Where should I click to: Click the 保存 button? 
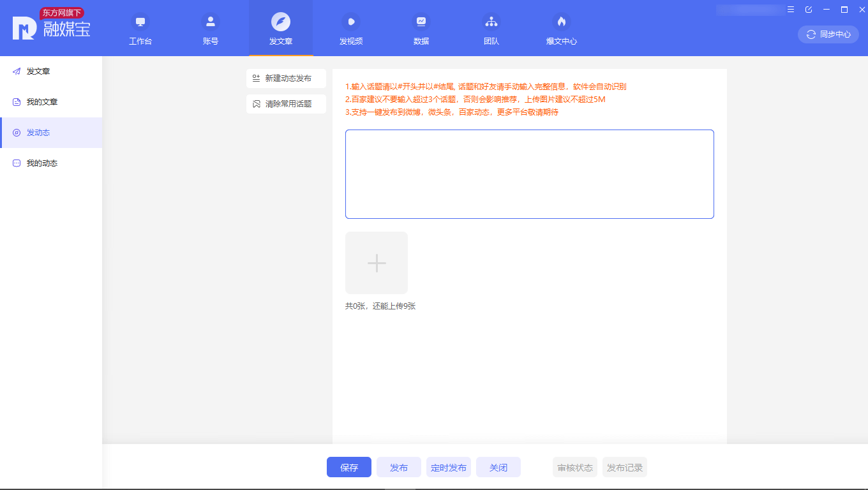pyautogui.click(x=349, y=467)
